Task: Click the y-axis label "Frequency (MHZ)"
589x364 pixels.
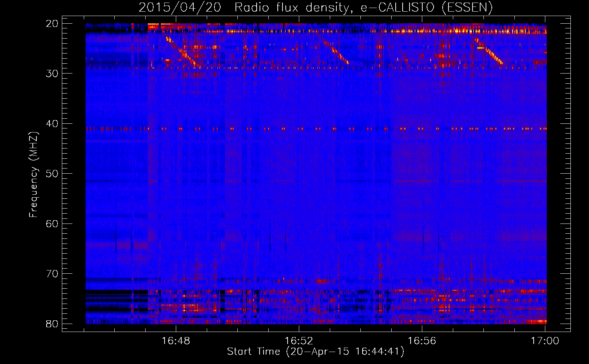Action: [x=33, y=175]
